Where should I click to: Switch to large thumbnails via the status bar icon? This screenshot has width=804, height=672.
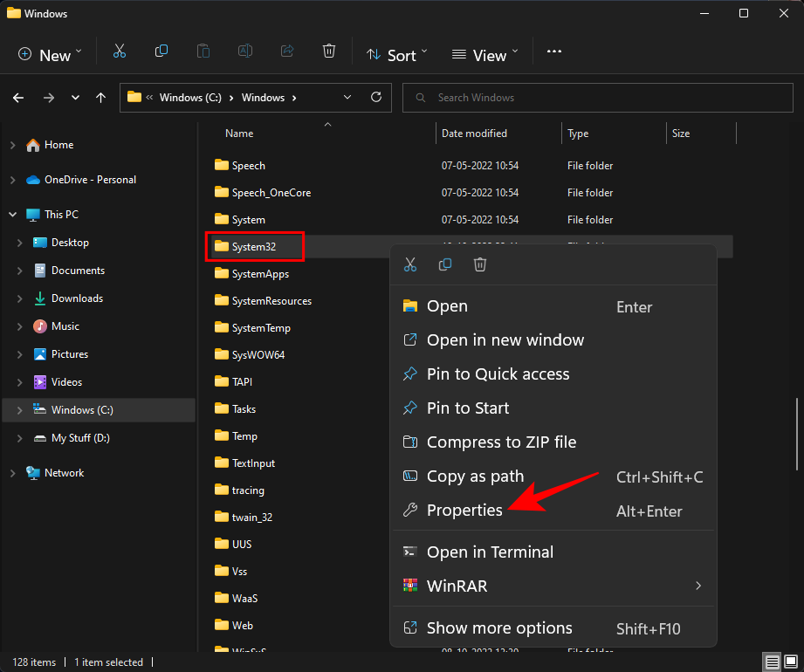[x=790, y=662]
